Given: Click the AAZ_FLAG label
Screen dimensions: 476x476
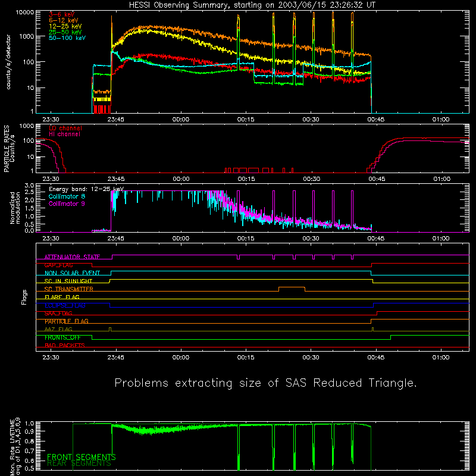Looking at the screenshot, I should (58, 330).
